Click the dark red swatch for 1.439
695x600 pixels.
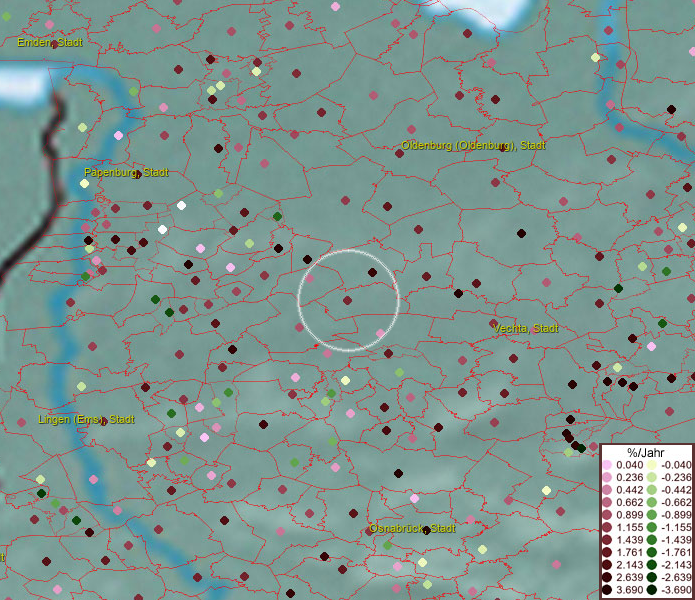tap(607, 540)
